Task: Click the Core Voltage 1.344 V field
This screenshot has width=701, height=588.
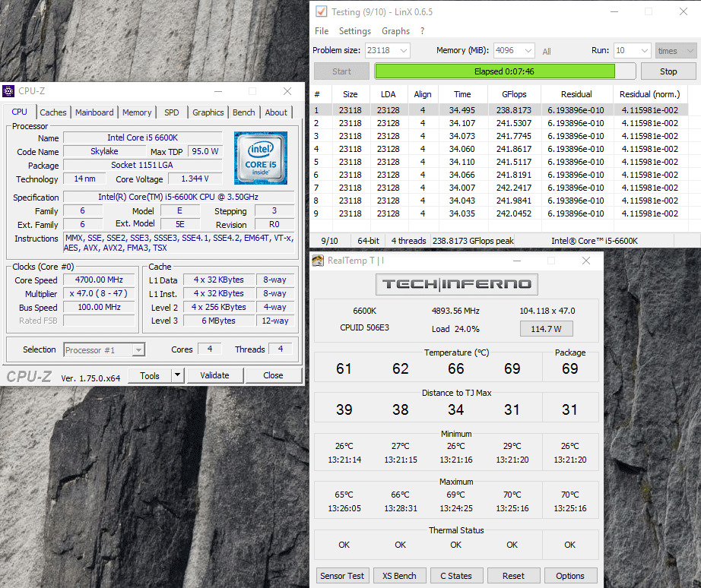Action: pyautogui.click(x=195, y=179)
